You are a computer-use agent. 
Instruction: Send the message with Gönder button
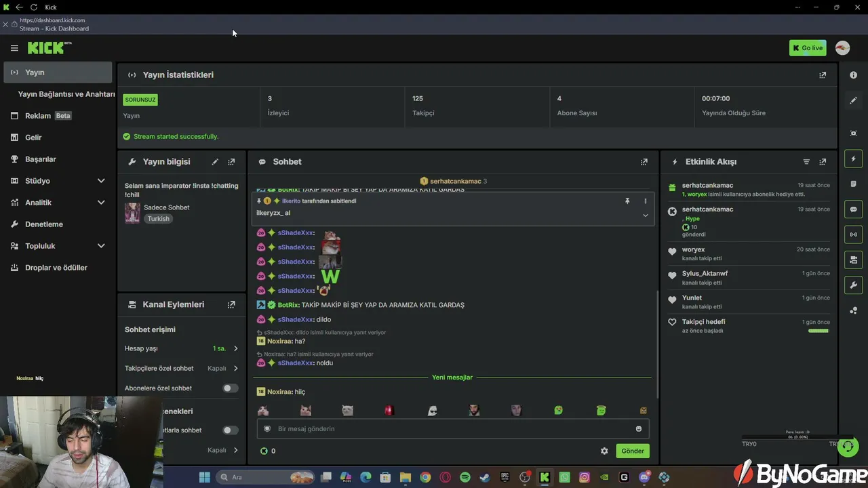[633, 451]
